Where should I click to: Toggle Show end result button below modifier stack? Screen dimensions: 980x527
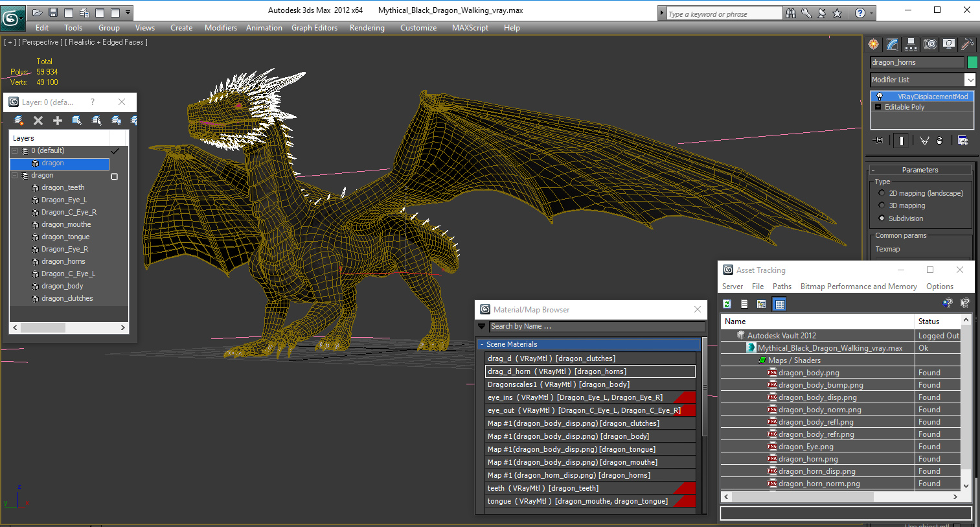point(901,140)
